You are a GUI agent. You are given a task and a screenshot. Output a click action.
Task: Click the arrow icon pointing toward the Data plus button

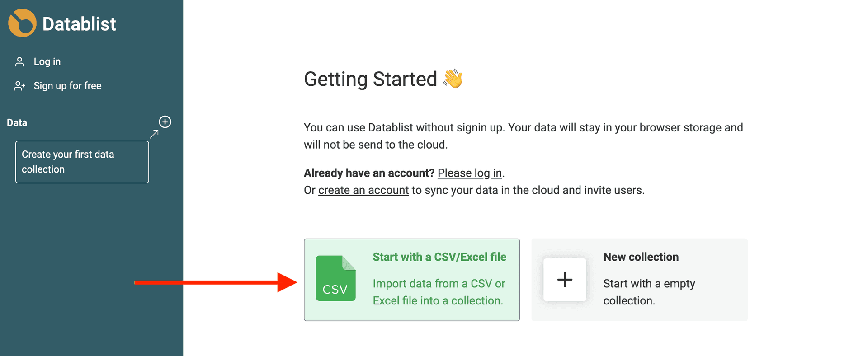coord(155,135)
